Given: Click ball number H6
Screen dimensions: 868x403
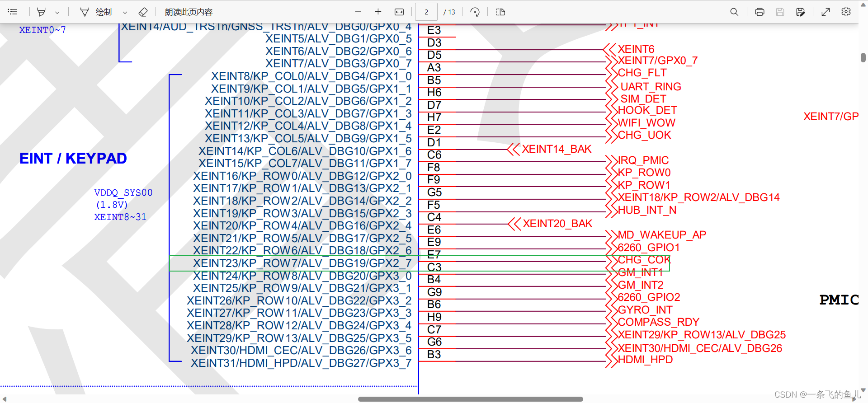Looking at the screenshot, I should point(434,93).
